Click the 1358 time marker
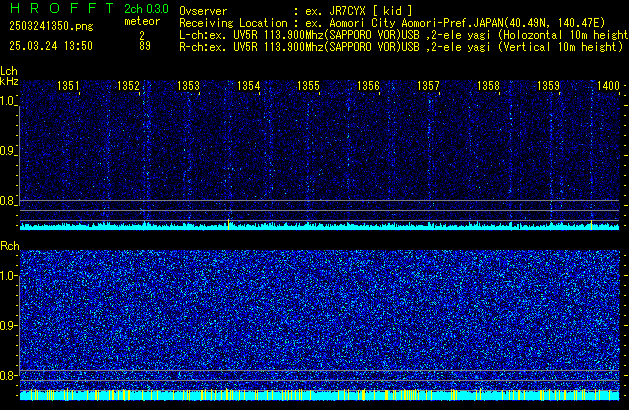 click(x=488, y=86)
